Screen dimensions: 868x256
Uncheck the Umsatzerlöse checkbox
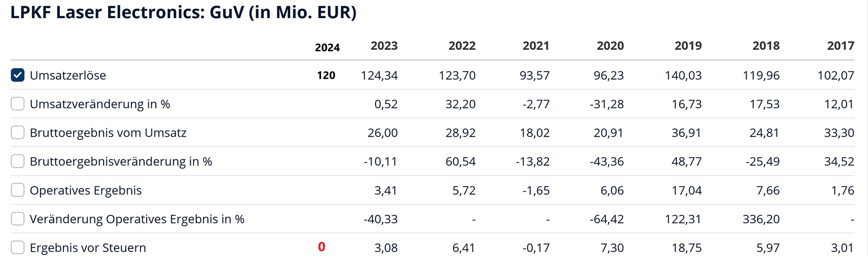[x=18, y=75]
